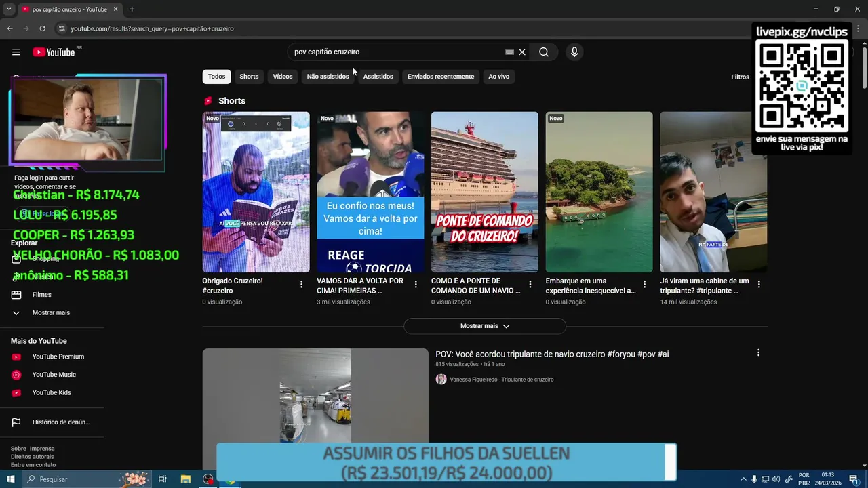Expand 'Mostrar mais' in the sidebar

(51, 313)
